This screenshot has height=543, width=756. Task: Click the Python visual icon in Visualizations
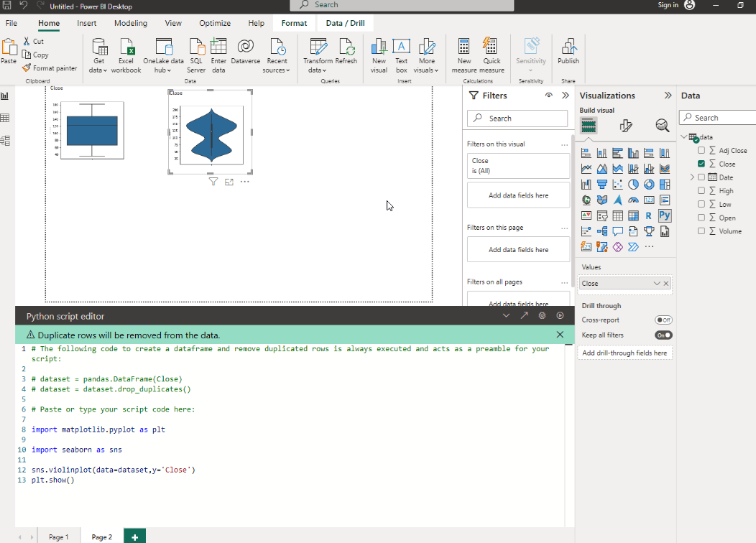click(x=665, y=215)
